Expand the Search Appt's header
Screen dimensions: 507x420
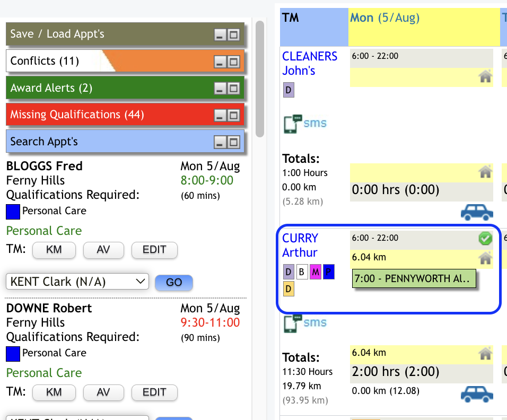pos(125,141)
